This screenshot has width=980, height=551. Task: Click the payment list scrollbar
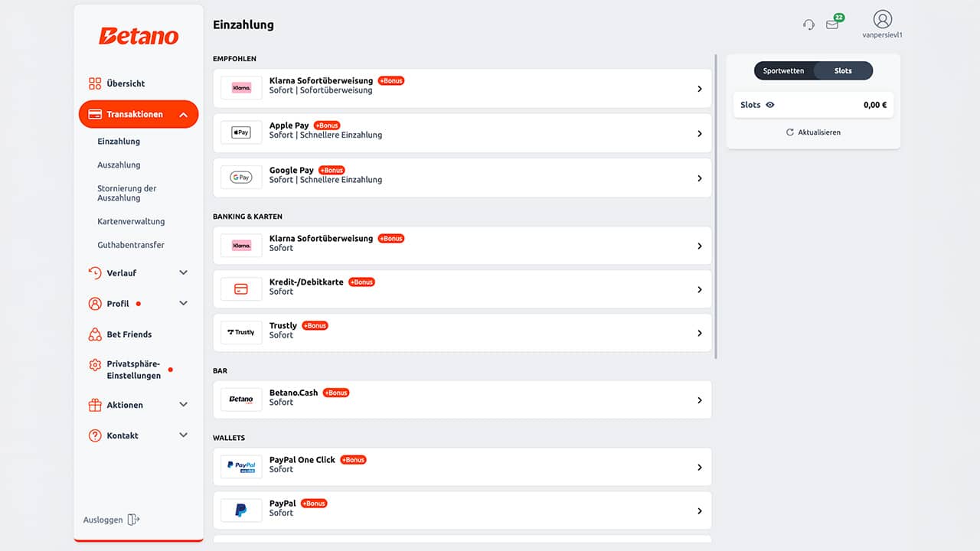[x=716, y=205]
